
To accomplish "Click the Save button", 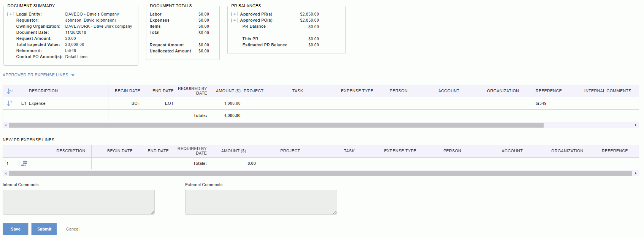I will 16,229.
